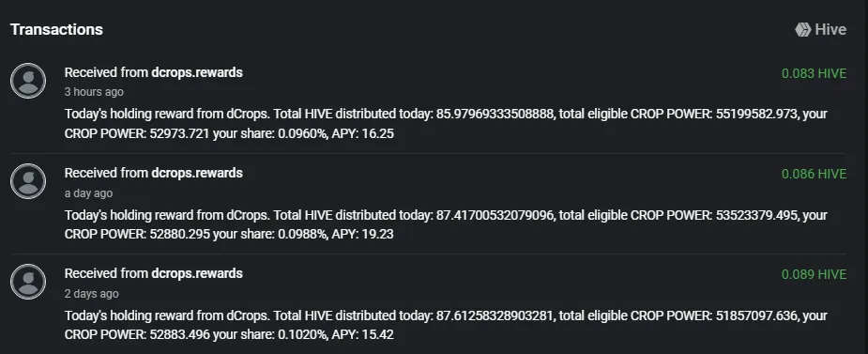Open avatar of the 0.086 HIVE transaction
This screenshot has height=354, width=868.
pyautogui.click(x=28, y=181)
